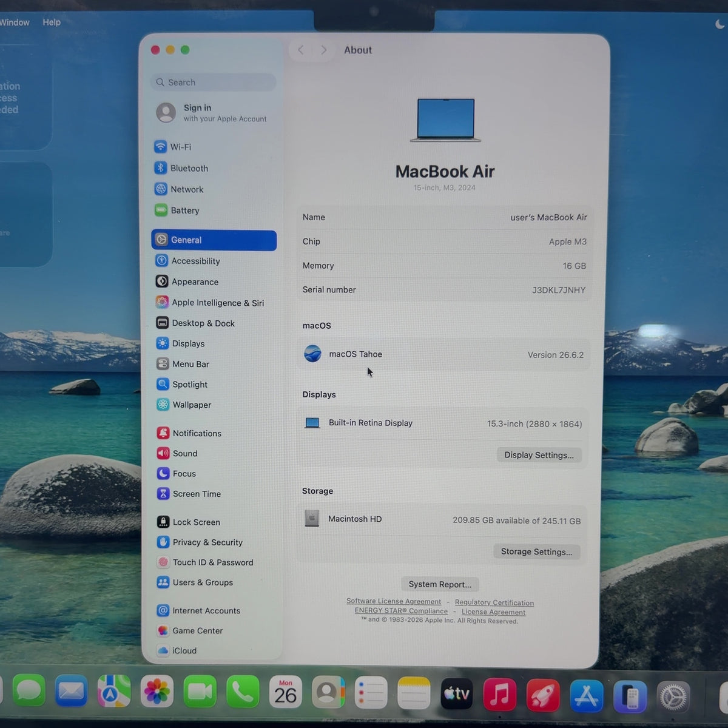Go forward with the right chevron
Screen dimensions: 728x728
[324, 50]
